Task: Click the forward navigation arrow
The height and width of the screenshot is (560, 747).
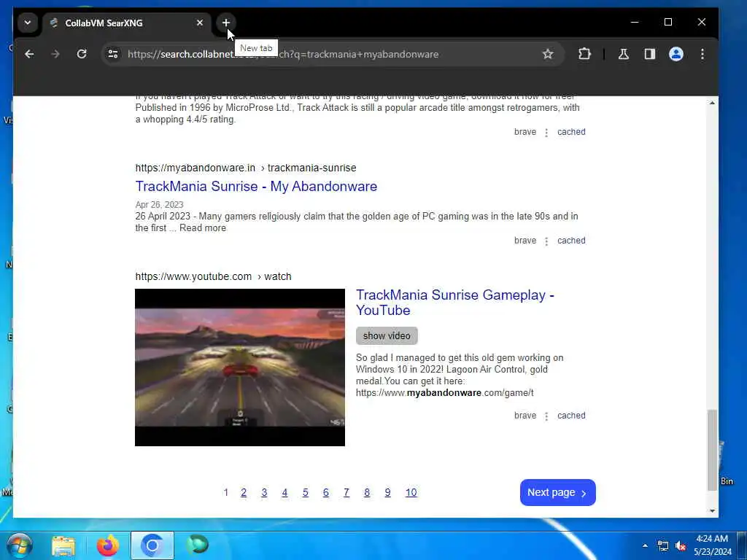Action: 55,54
